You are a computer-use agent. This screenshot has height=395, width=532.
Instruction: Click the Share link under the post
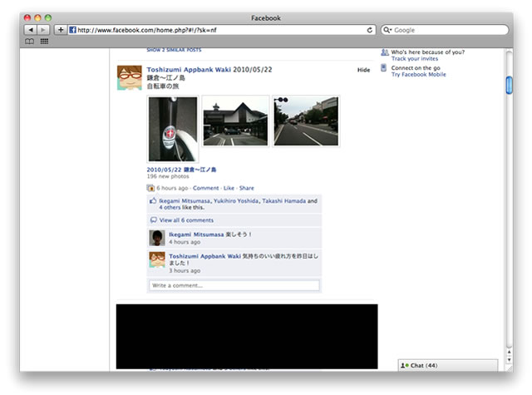click(246, 188)
